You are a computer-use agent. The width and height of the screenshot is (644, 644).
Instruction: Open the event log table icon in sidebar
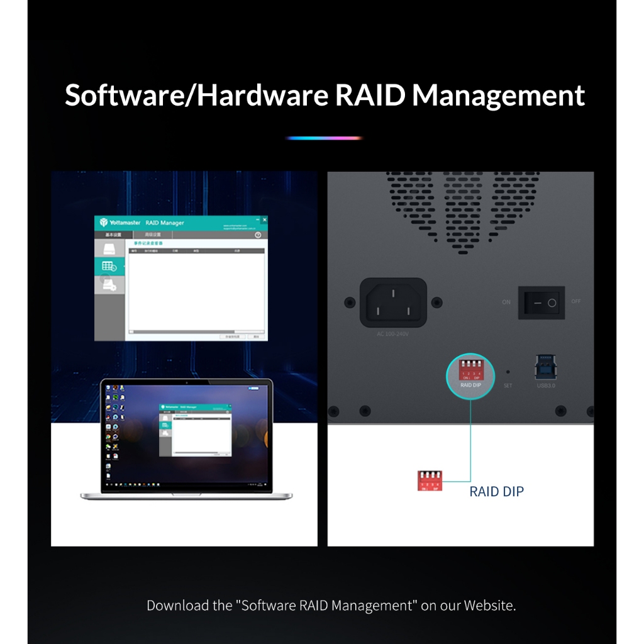coord(109,267)
